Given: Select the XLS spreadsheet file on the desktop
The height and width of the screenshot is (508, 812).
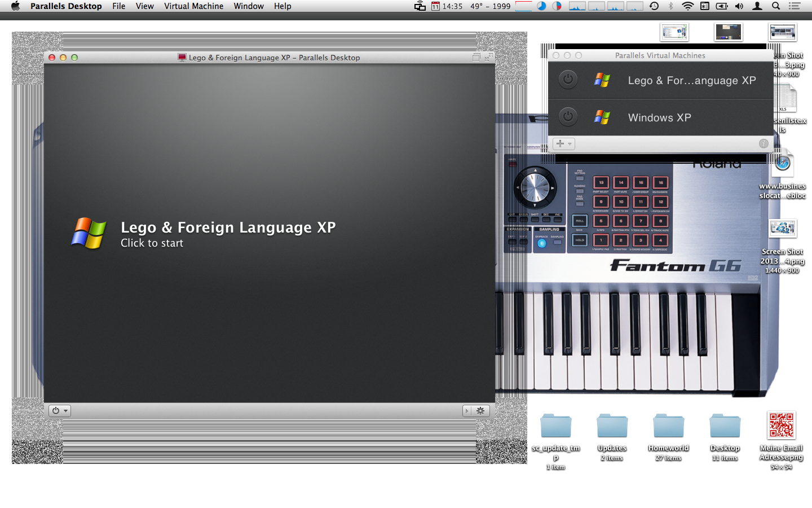Looking at the screenshot, I should [784, 99].
